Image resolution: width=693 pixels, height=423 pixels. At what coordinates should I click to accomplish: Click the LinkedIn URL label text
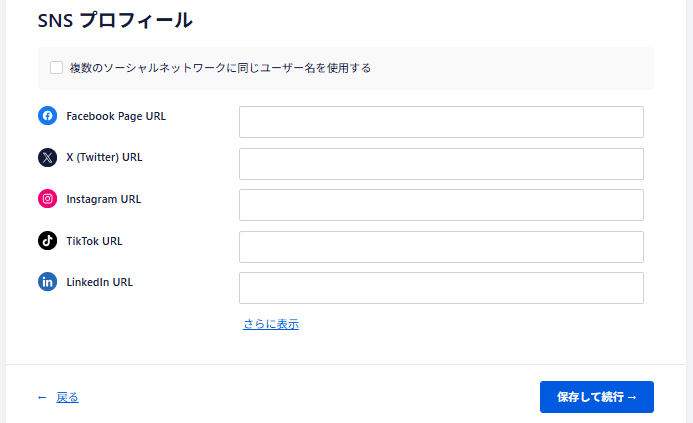point(99,282)
